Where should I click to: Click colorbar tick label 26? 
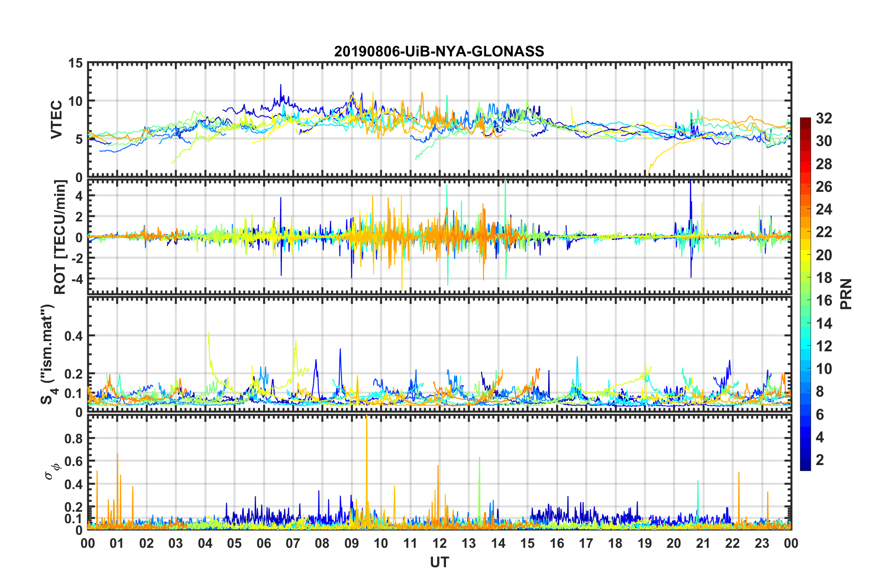coord(824,187)
